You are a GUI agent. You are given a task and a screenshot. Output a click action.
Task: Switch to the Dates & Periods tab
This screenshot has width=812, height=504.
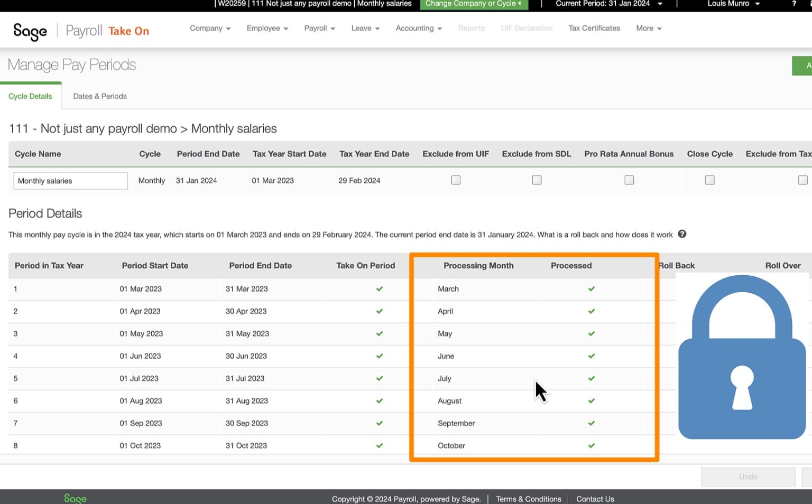click(x=99, y=96)
